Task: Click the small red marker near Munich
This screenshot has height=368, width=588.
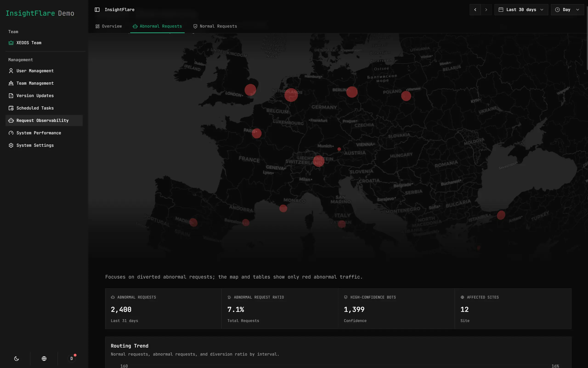Action: [339, 149]
